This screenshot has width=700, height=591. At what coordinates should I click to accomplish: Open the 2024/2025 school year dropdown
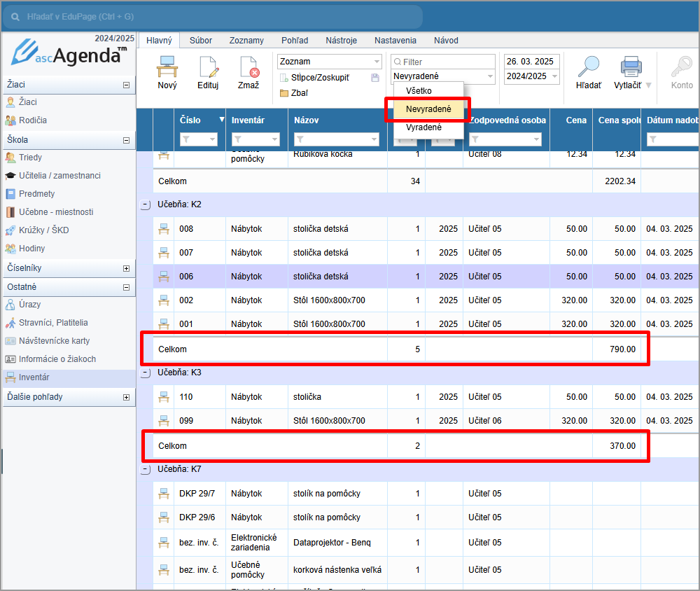click(532, 76)
